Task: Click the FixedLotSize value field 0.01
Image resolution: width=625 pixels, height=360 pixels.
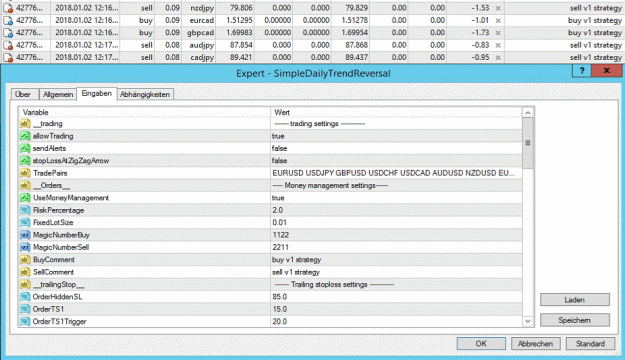Action: [396, 223]
